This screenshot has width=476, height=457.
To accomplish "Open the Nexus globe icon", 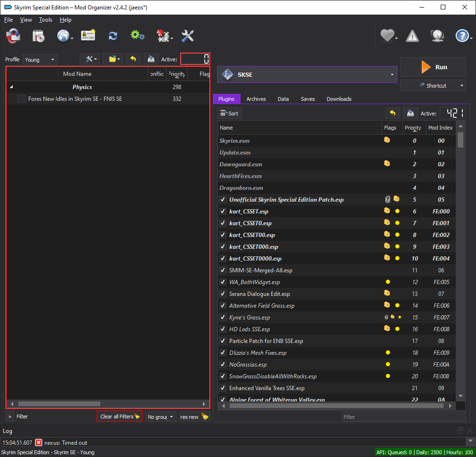I will (64, 36).
